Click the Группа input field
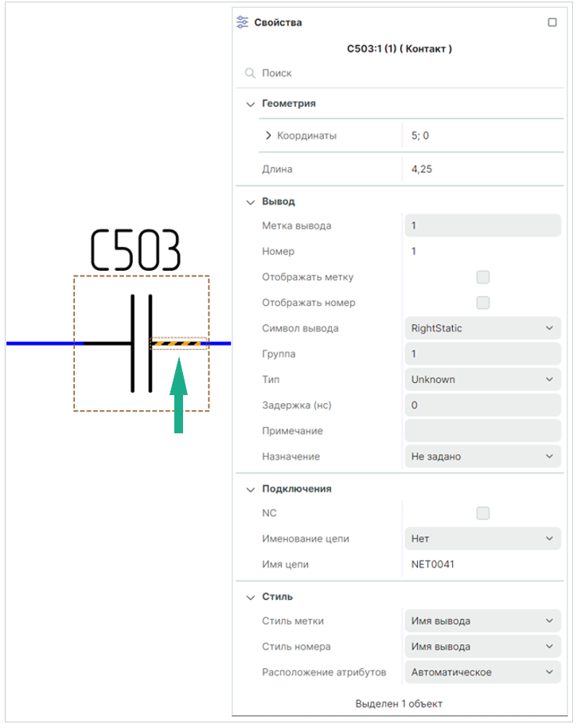The width and height of the screenshot is (577, 728). pos(482,354)
